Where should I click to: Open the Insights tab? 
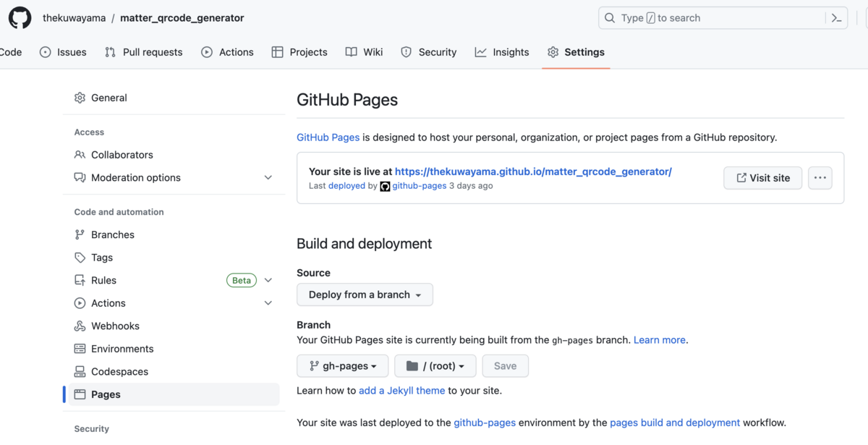[502, 52]
